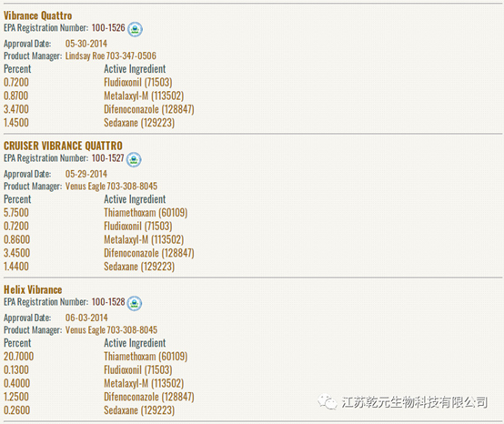Click registration number 100-1528

(108, 302)
